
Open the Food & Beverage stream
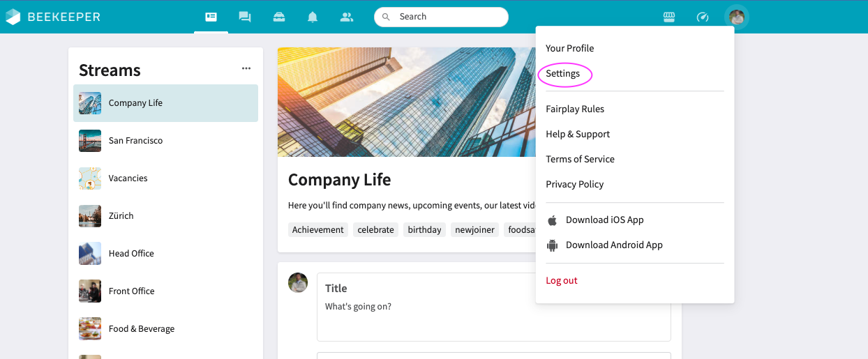pyautogui.click(x=165, y=329)
